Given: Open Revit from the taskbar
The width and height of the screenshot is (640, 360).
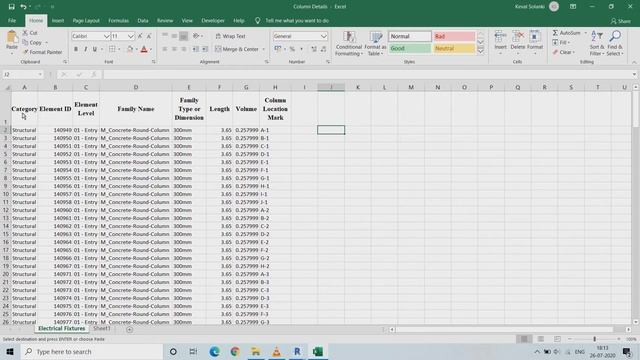Looking at the screenshot, I should 297,351.
